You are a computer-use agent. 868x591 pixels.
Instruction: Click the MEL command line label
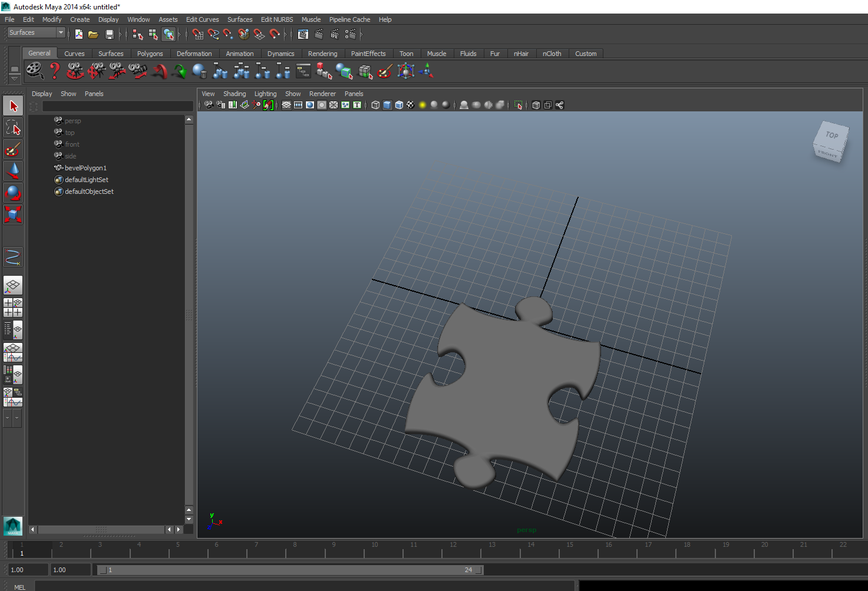click(x=20, y=587)
